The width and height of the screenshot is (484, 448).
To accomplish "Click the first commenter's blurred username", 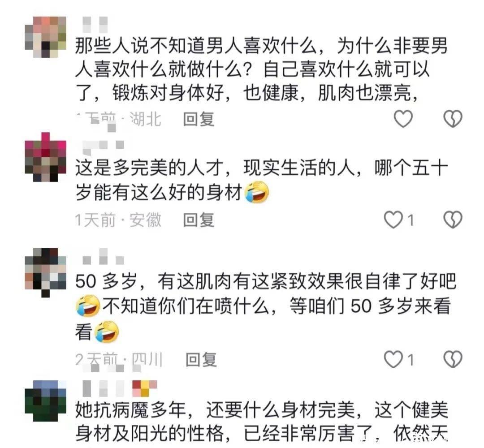I will pos(95,25).
